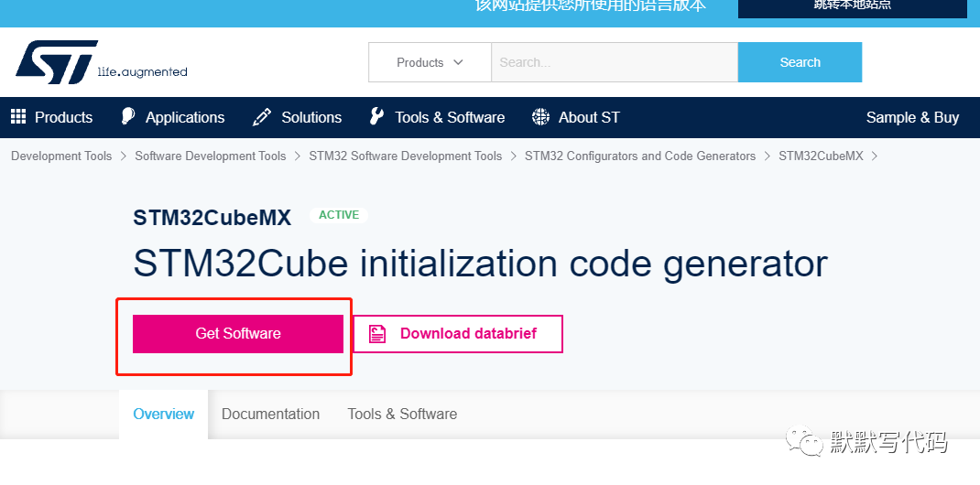Open the Solutions navigation menu
Image resolution: width=980 pixels, height=485 pixels.
click(x=312, y=117)
